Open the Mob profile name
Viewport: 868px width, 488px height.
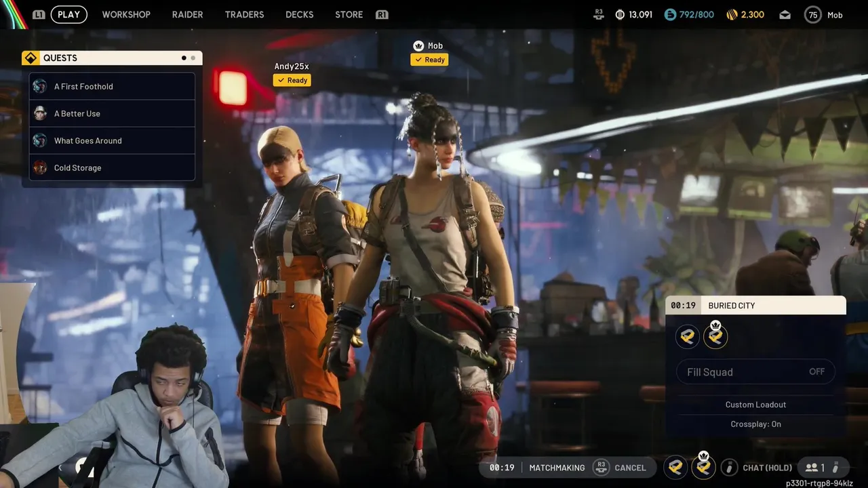[x=835, y=15]
